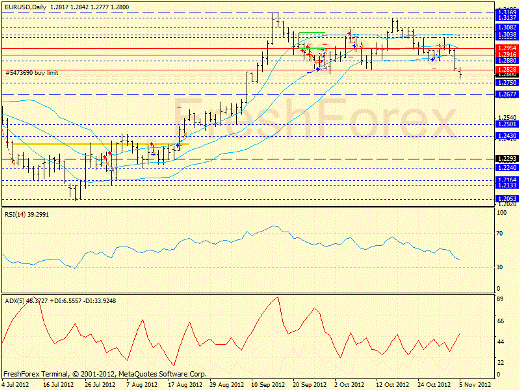Screen dimensions: 520x390
Task: Click the 1.2430 price level label
Action: tap(507, 136)
